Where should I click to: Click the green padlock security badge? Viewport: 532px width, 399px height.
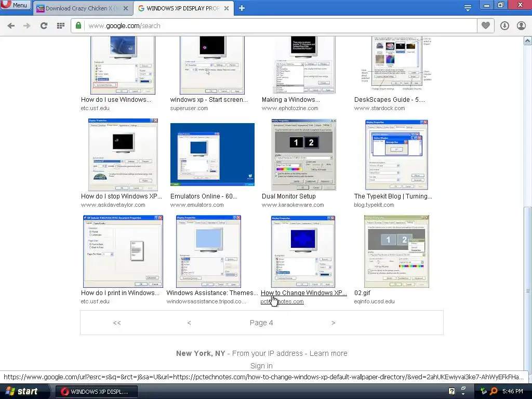(78, 25)
